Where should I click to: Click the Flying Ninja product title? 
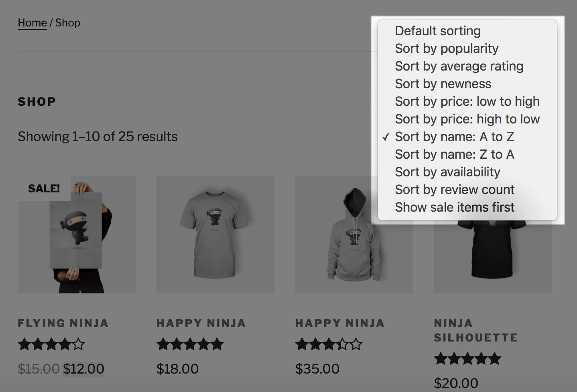pos(63,323)
